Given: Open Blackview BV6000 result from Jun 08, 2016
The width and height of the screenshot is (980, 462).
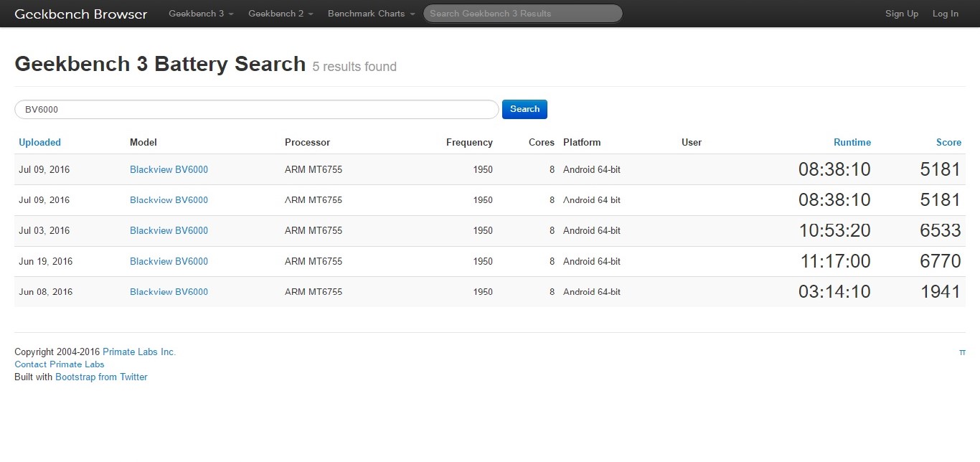Looking at the screenshot, I should 169,292.
